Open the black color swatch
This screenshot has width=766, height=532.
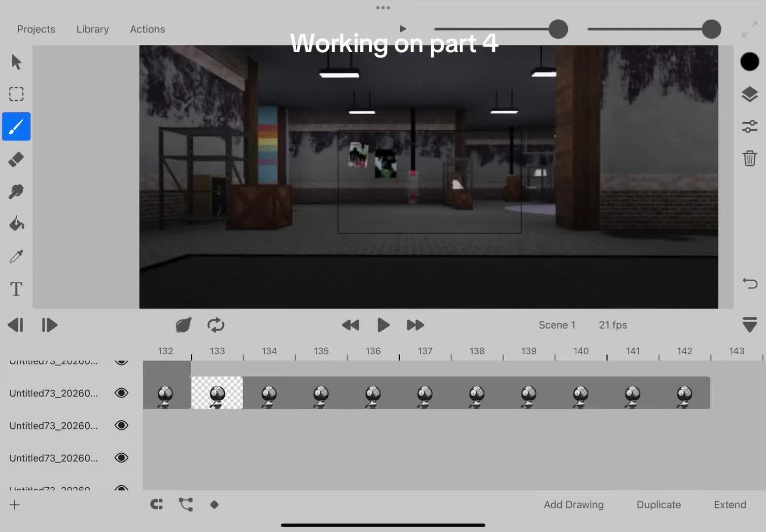pyautogui.click(x=750, y=62)
